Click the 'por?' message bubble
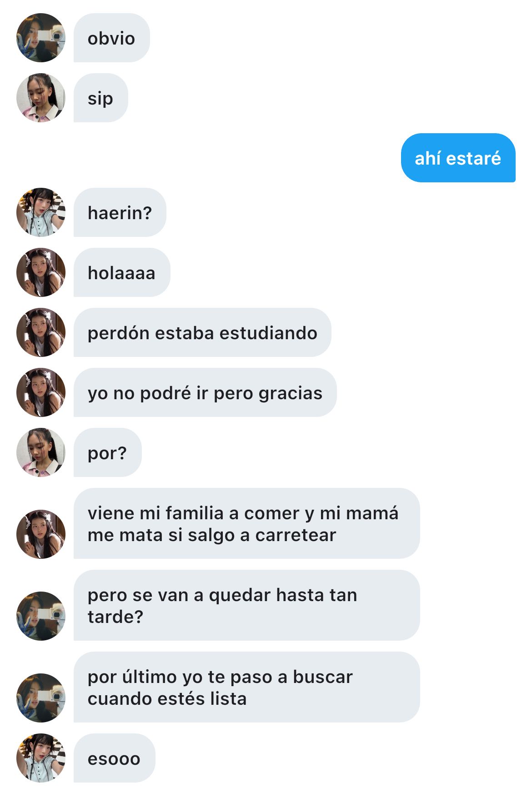Screen dimensions: 532x788 [x=108, y=452]
